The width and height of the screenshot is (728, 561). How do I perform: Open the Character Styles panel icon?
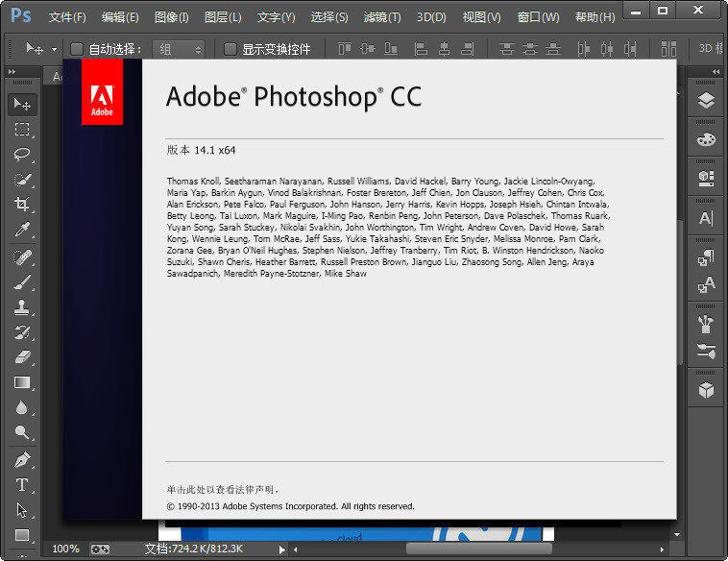[x=706, y=284]
